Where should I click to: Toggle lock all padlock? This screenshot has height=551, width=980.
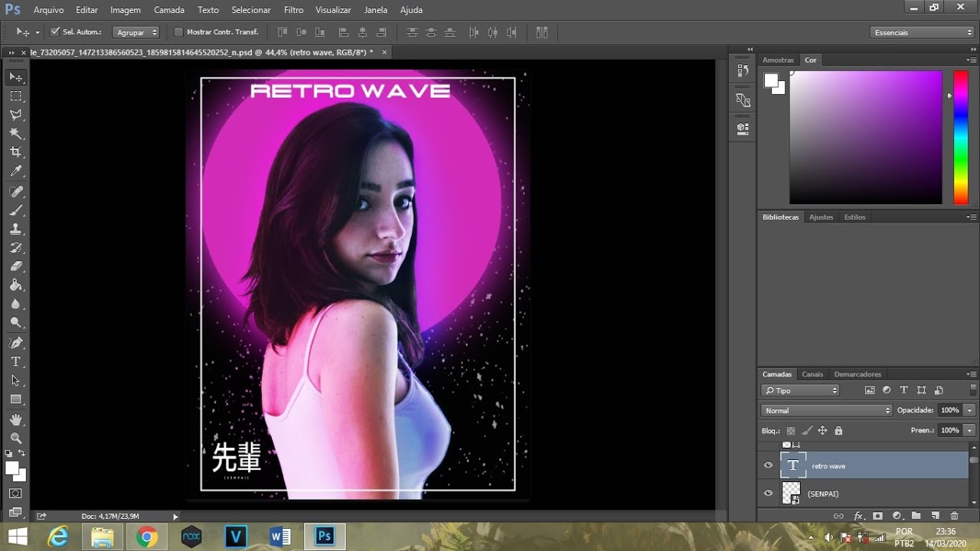(838, 431)
